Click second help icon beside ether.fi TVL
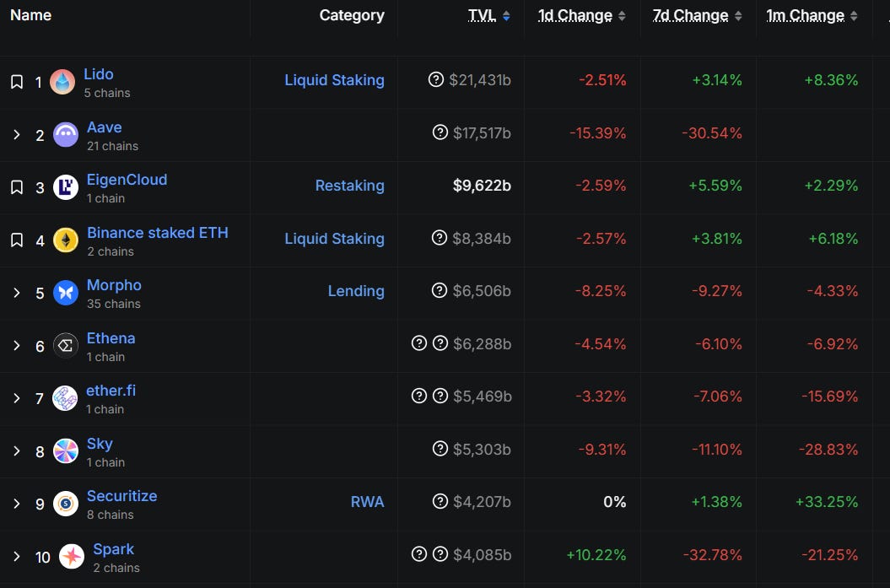 pos(440,396)
